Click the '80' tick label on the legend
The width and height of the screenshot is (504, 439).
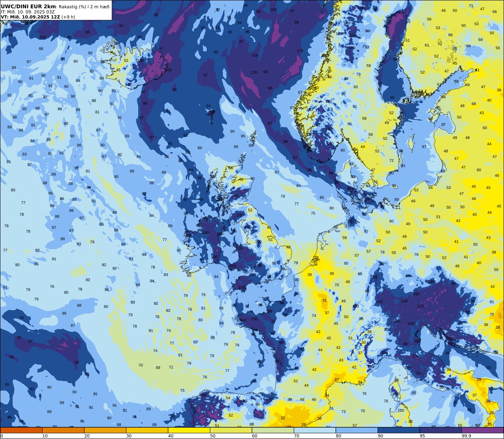click(339, 436)
